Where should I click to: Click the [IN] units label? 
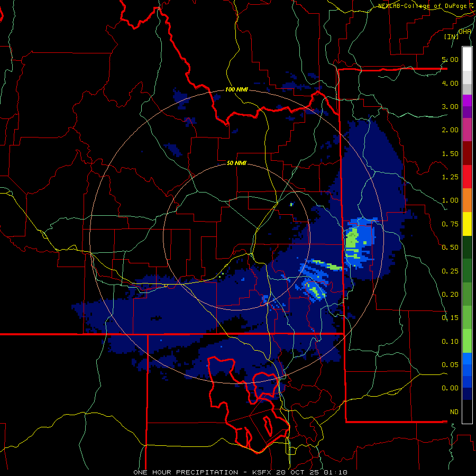(x=452, y=36)
